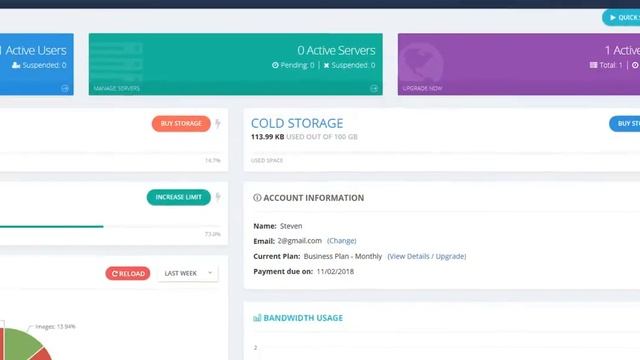Open the Last Week dropdown
Screen dimensions: 640x360
tap(188, 273)
